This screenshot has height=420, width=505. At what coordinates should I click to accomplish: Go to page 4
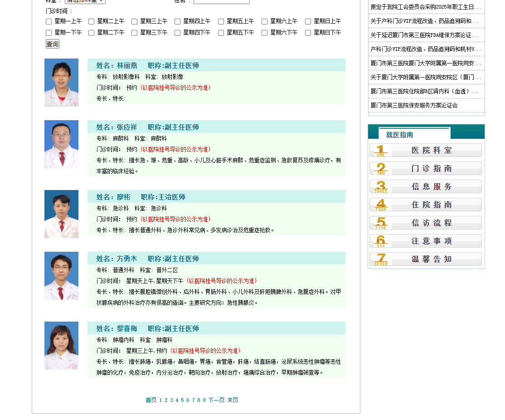pos(177,400)
